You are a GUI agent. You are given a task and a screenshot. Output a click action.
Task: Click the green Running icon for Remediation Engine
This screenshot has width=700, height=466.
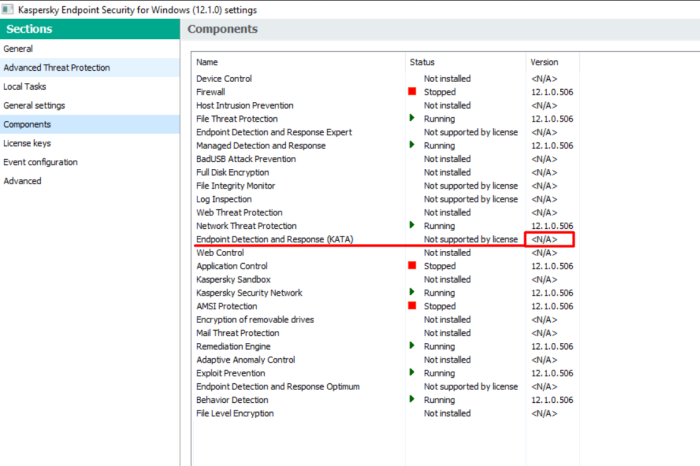[412, 346]
